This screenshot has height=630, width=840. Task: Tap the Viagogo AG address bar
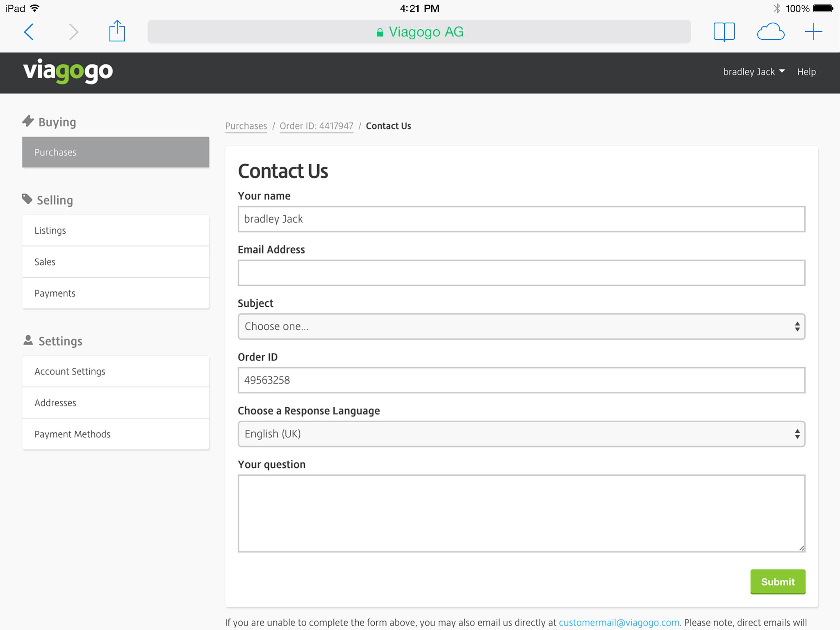(419, 32)
